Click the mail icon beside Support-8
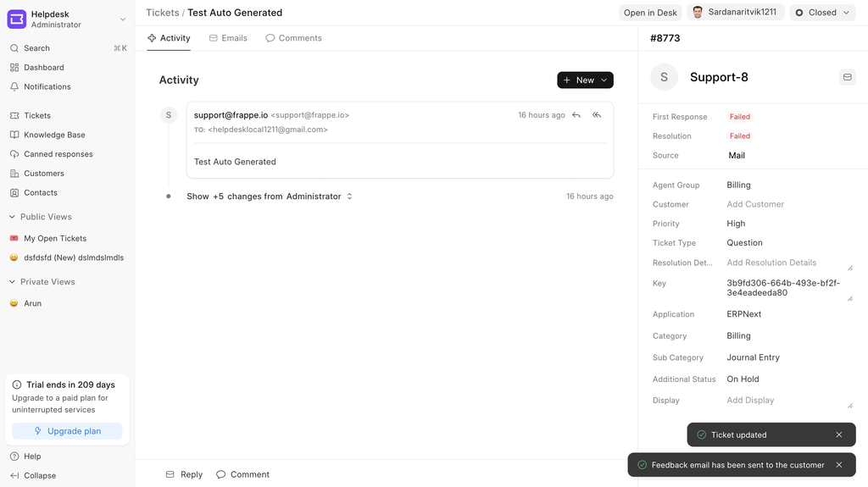 pos(847,77)
